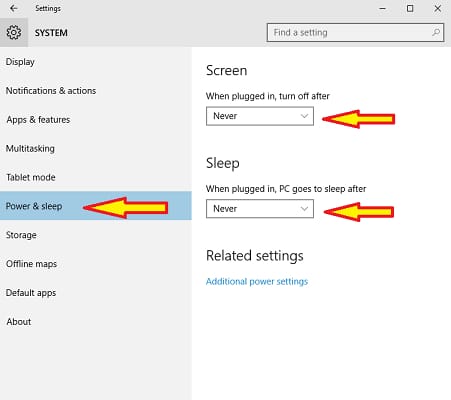Open the PC goes to sleep dropdown
451x400 pixels.
point(260,209)
